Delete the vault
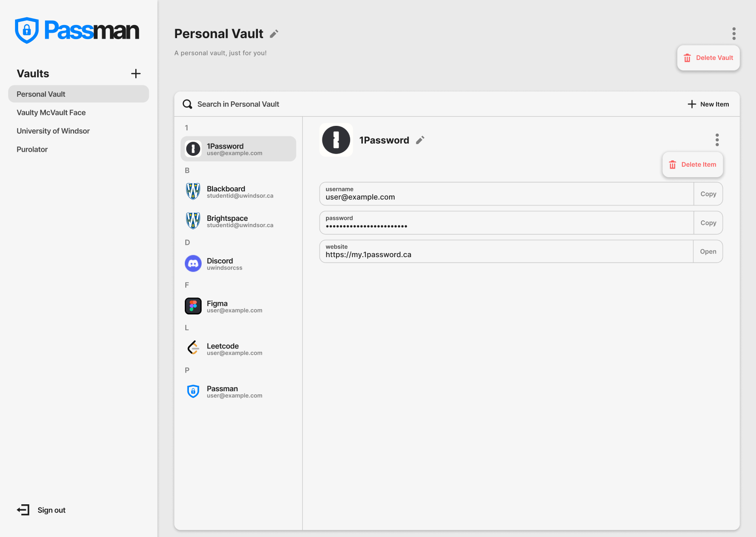 click(x=708, y=58)
